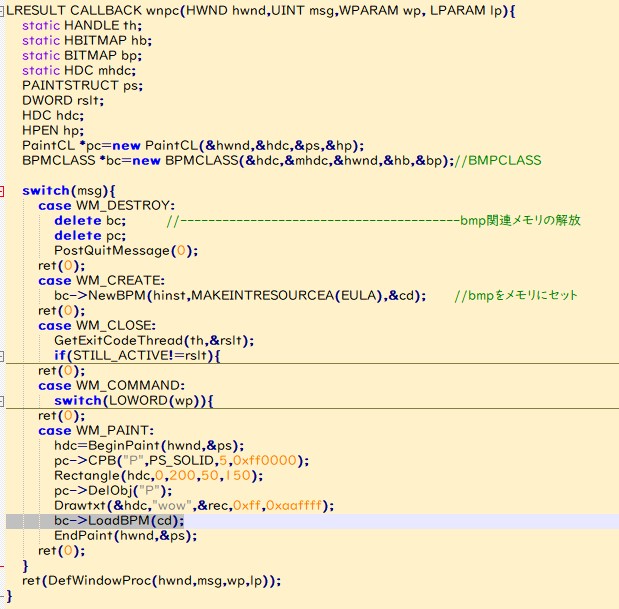Click the 'HDC hdc;' declaration
This screenshot has width=619, height=609.
pyautogui.click(x=53, y=116)
